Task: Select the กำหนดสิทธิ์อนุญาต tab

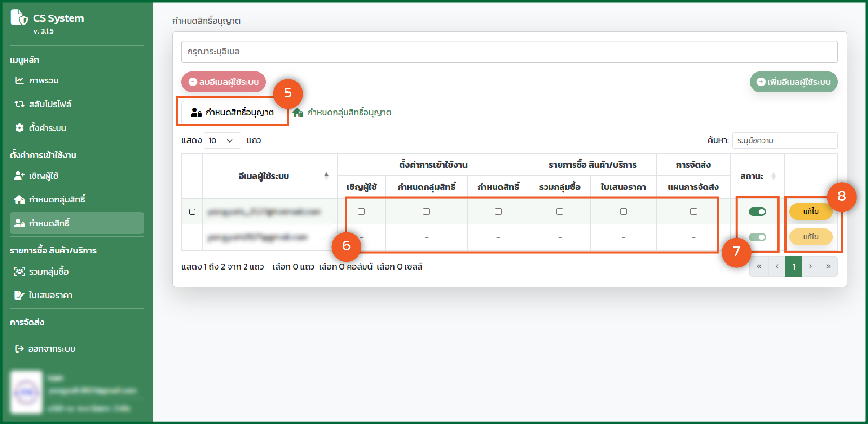Action: [x=233, y=113]
